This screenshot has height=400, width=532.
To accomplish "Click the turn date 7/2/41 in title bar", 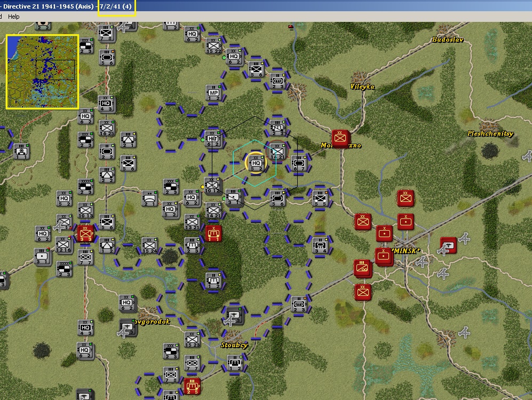I will (116, 6).
